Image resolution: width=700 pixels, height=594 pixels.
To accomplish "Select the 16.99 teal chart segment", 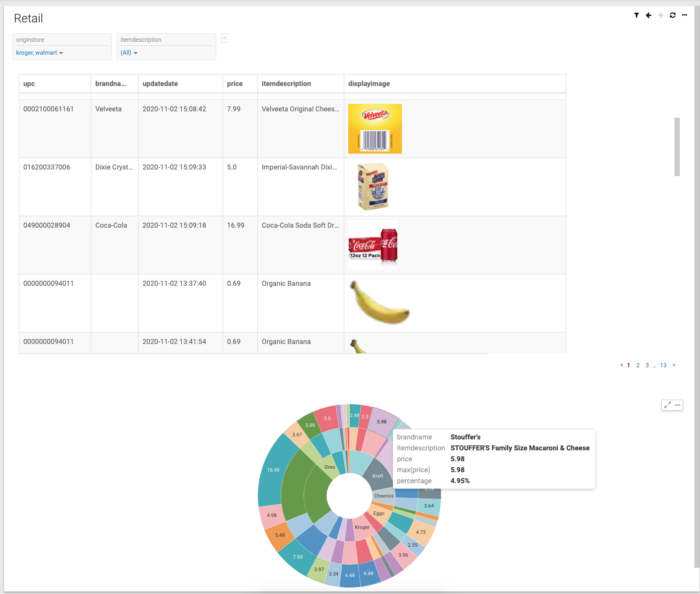I will tap(273, 470).
